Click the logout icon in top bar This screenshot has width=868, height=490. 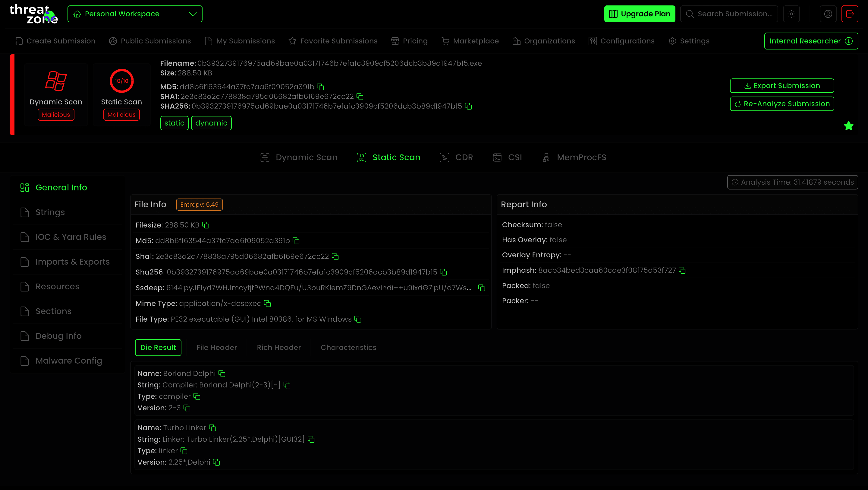pyautogui.click(x=850, y=14)
